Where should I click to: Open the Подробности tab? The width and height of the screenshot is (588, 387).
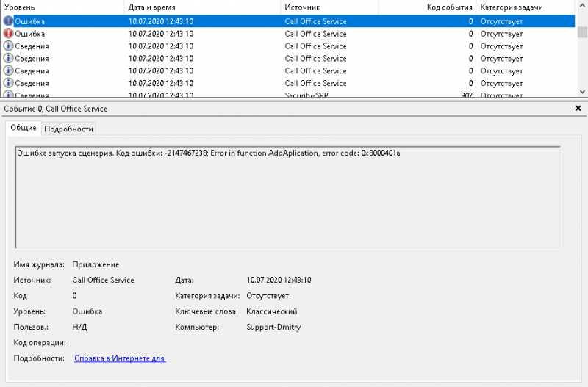click(x=68, y=129)
